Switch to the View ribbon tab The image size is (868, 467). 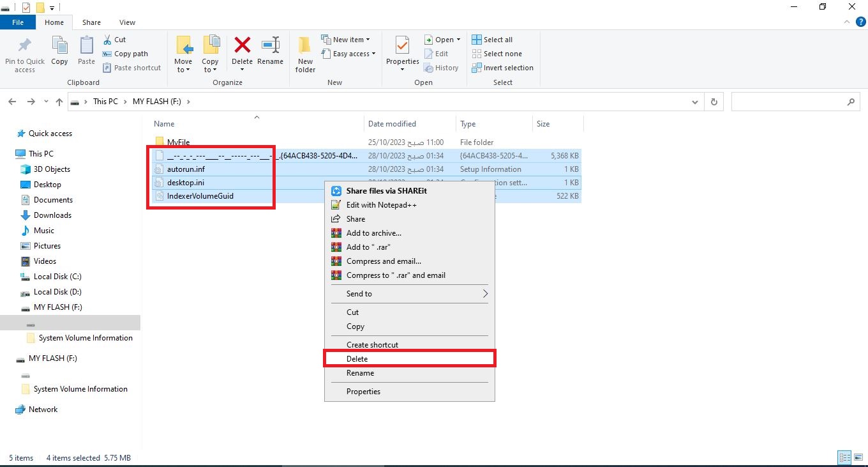(x=127, y=22)
